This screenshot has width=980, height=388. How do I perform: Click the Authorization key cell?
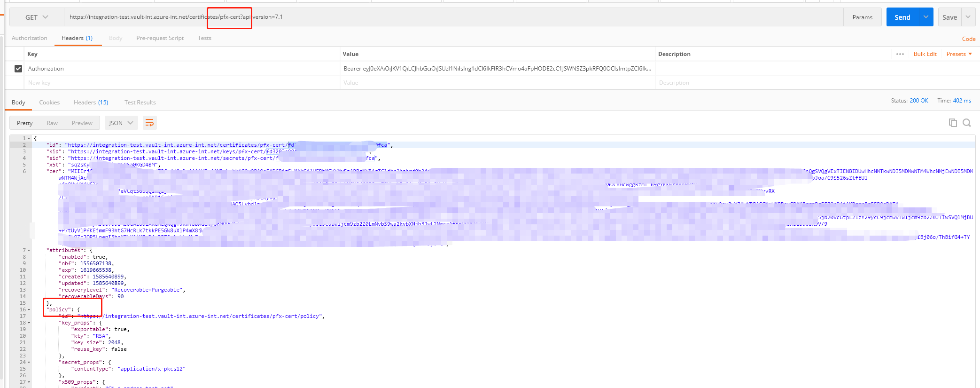pyautogui.click(x=182, y=69)
